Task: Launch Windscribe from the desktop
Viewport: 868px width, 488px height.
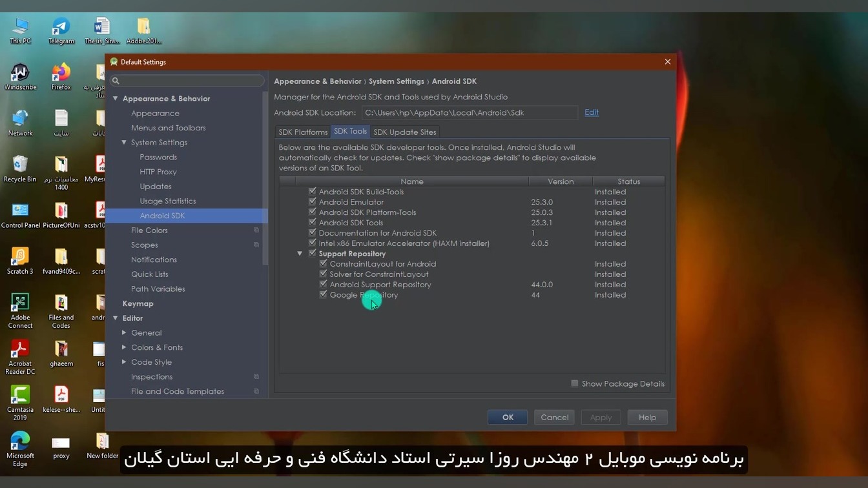Action: [20, 77]
